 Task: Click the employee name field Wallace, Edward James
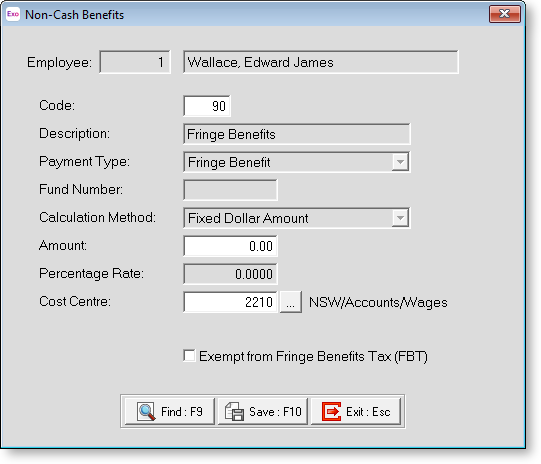(x=321, y=62)
